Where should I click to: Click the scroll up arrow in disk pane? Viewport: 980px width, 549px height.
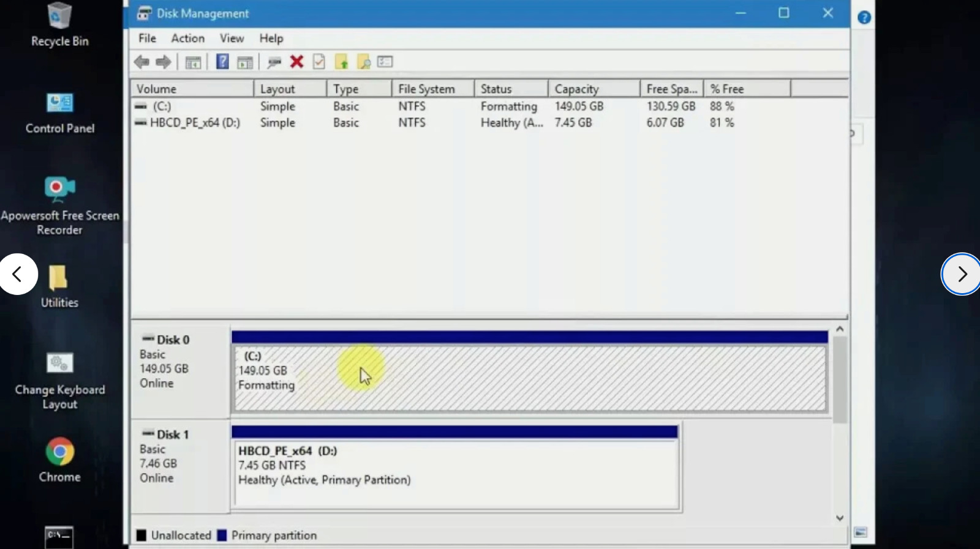click(x=840, y=329)
